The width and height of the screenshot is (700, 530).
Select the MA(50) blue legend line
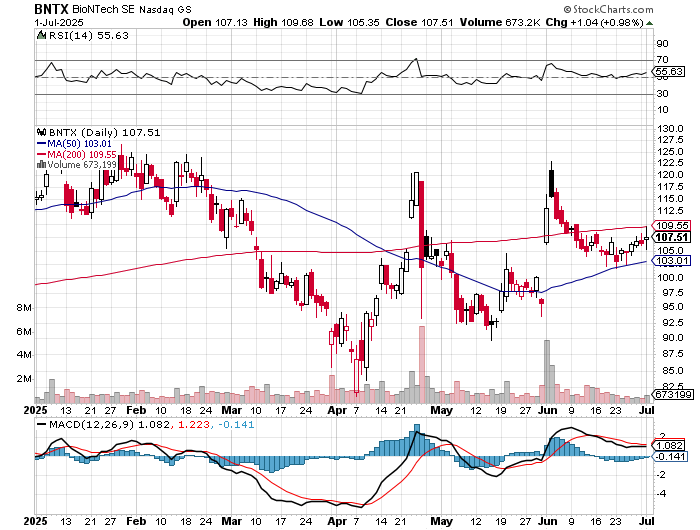pos(40,143)
